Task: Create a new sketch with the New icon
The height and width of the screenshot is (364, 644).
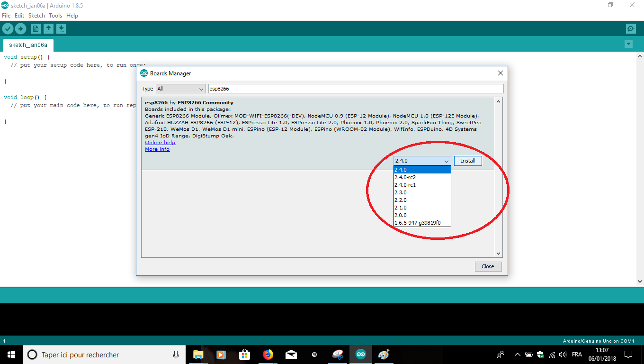Action: coord(36,29)
